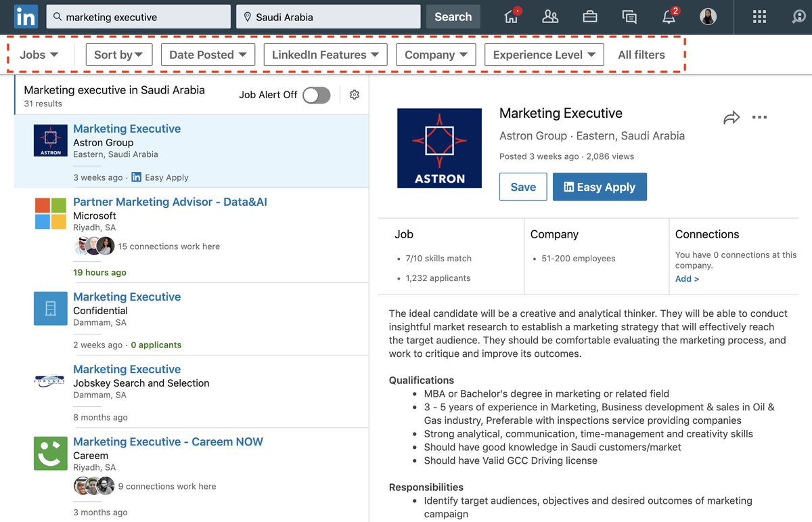Open Partner Marketing Advisor - Data&AI listing
The width and height of the screenshot is (812, 522).
pyautogui.click(x=170, y=202)
